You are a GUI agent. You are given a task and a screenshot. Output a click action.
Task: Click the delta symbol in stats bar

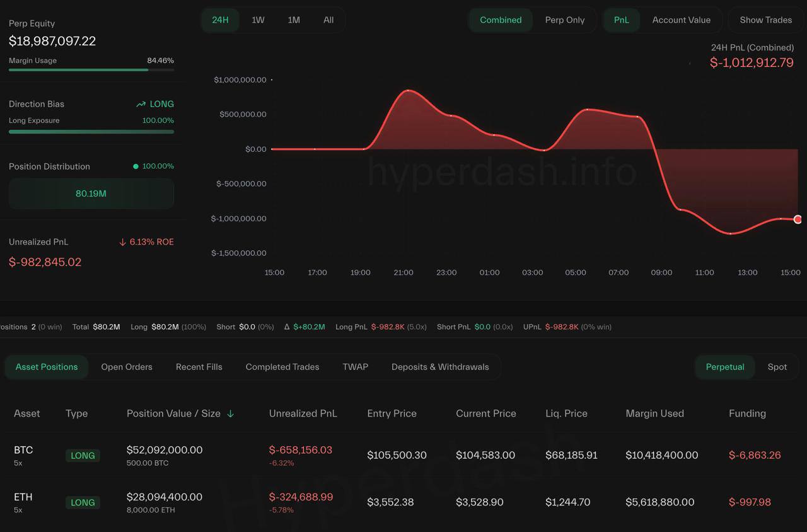point(287,327)
